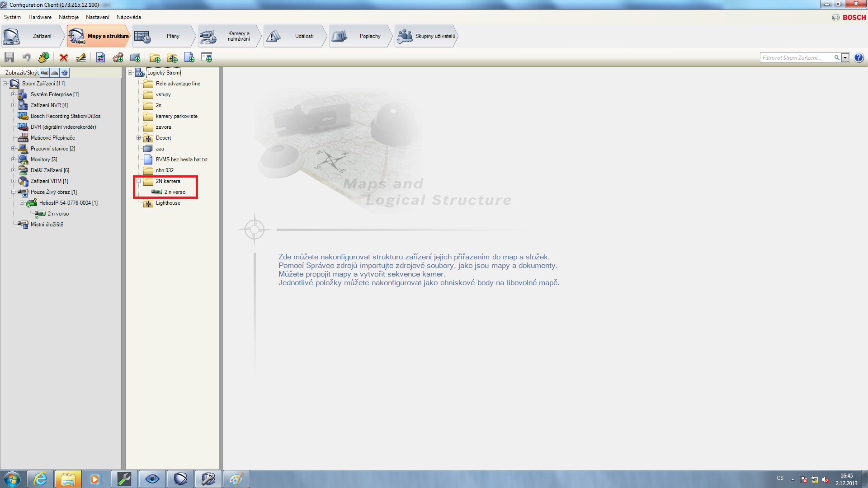Expand Zařízení NVR [4] node
Image resolution: width=868 pixels, height=488 pixels.
coord(14,105)
